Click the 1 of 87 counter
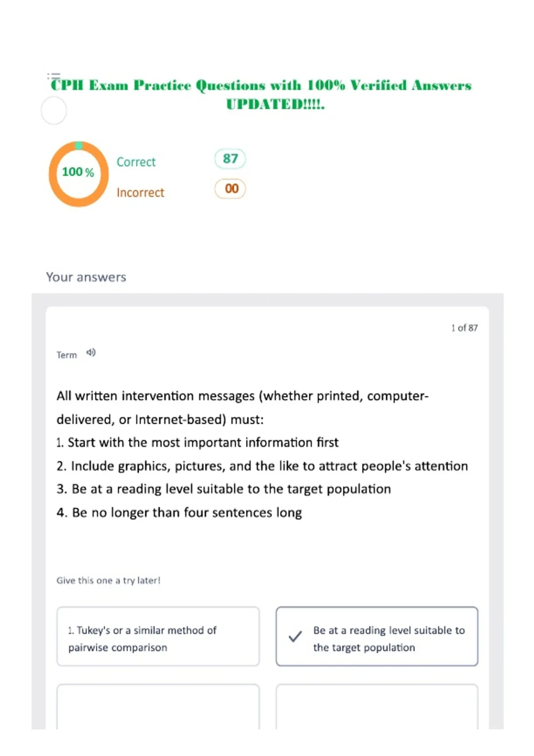Screen dimensions: 534x756 [x=464, y=328]
